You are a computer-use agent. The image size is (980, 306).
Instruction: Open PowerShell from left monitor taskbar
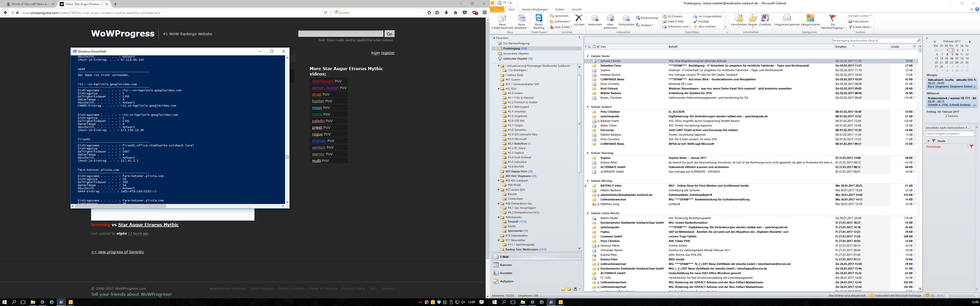click(61, 302)
